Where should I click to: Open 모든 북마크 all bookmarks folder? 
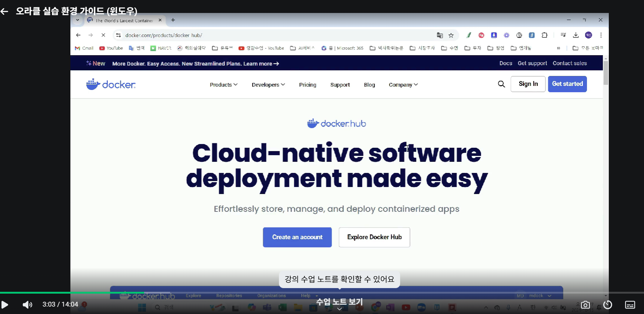click(x=588, y=48)
